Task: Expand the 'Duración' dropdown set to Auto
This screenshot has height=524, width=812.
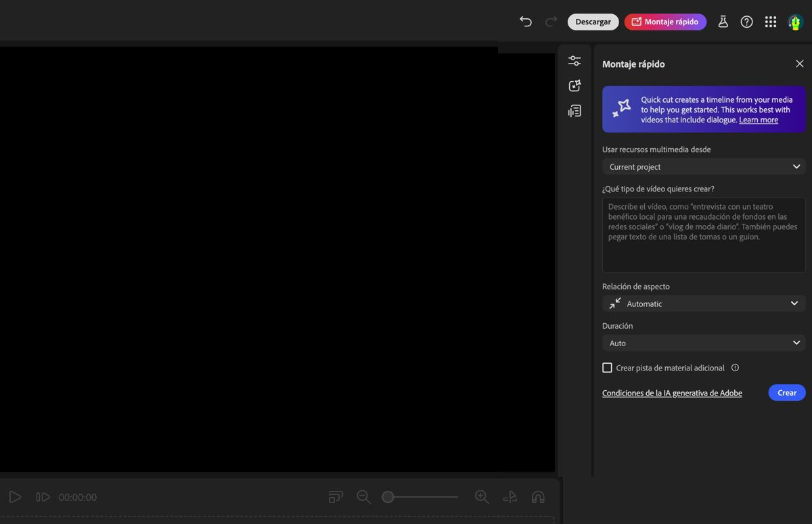Action: tap(704, 343)
